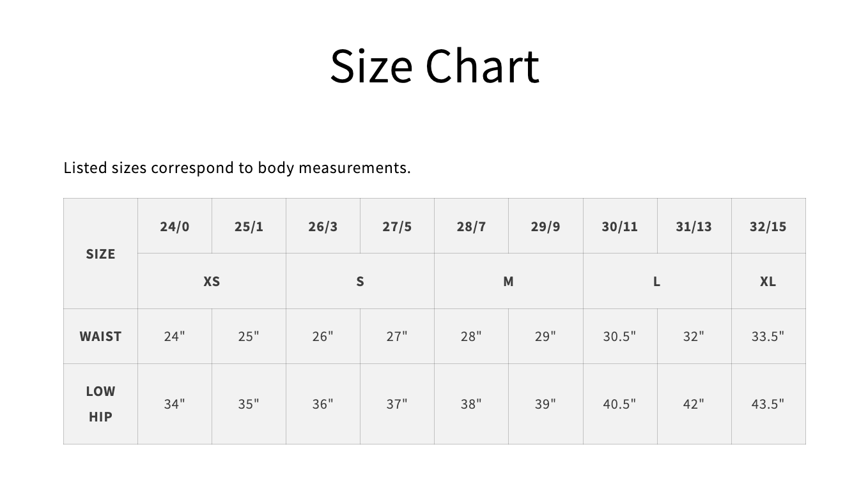The image size is (868, 493).
Task: Click the "Size Chart" heading
Action: 434,66
